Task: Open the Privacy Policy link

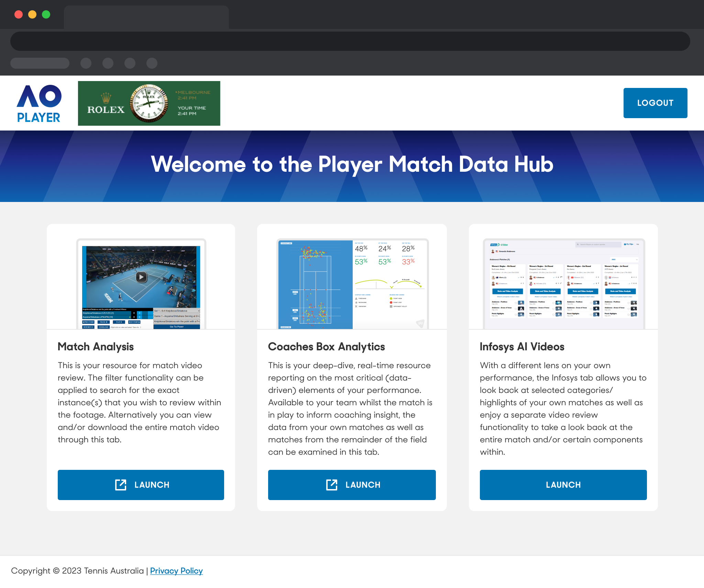Action: 176,570
